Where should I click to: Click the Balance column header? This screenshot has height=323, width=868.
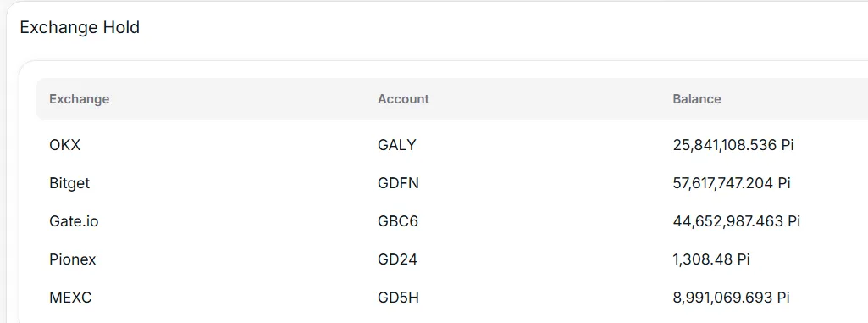pos(696,99)
